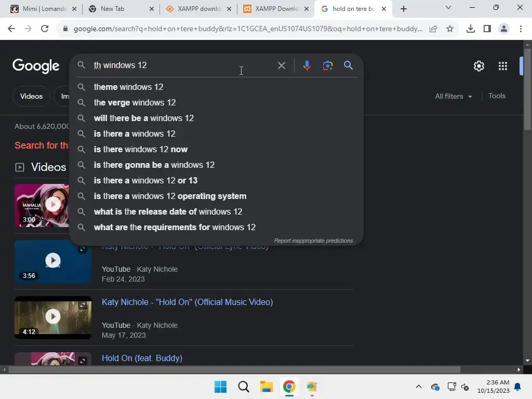Open the tab search dropdown arrow

[448, 7]
